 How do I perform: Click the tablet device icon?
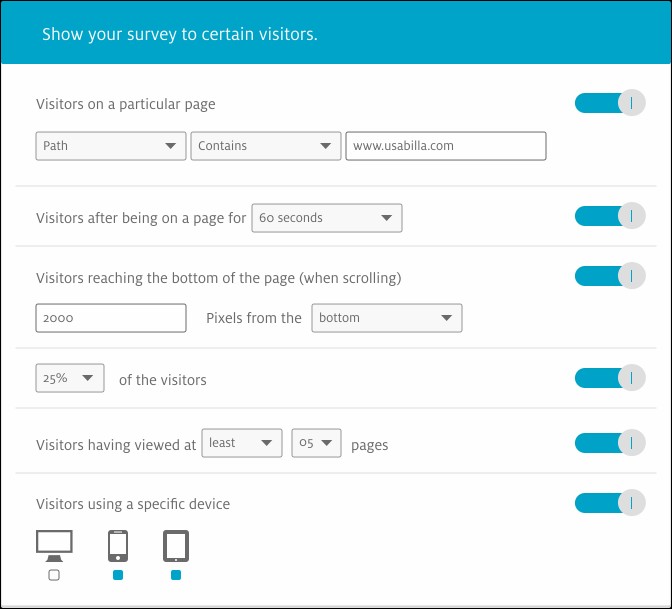(x=176, y=546)
